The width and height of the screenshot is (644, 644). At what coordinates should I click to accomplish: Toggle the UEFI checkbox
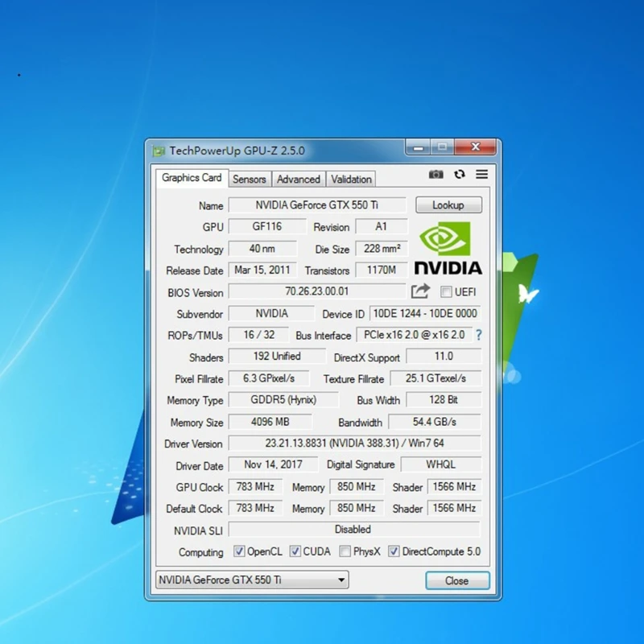446,292
